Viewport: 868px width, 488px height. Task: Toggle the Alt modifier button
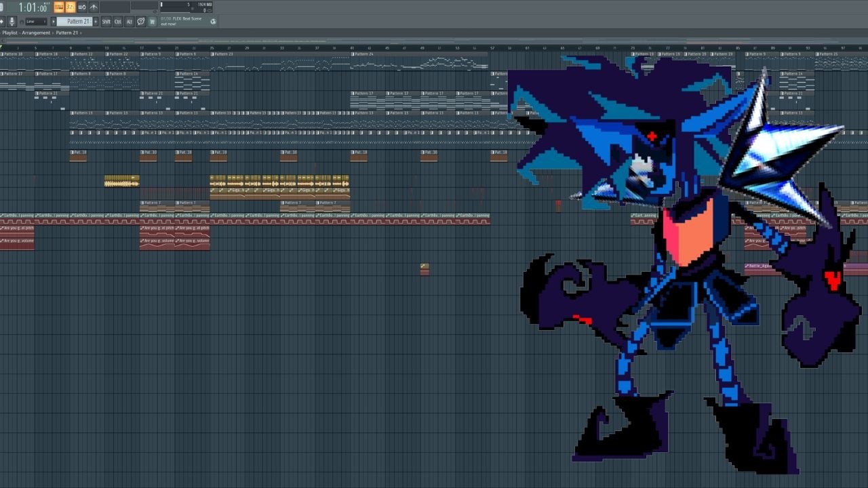click(x=130, y=21)
